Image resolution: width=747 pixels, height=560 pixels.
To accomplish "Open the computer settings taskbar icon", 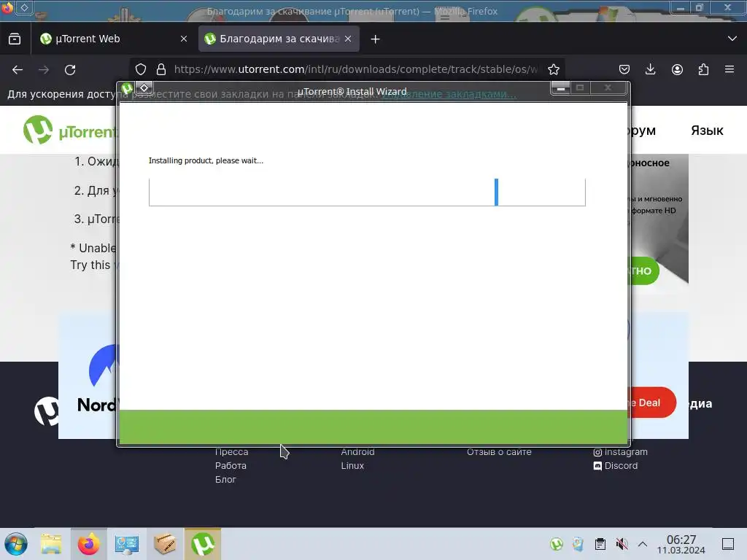I will click(127, 544).
